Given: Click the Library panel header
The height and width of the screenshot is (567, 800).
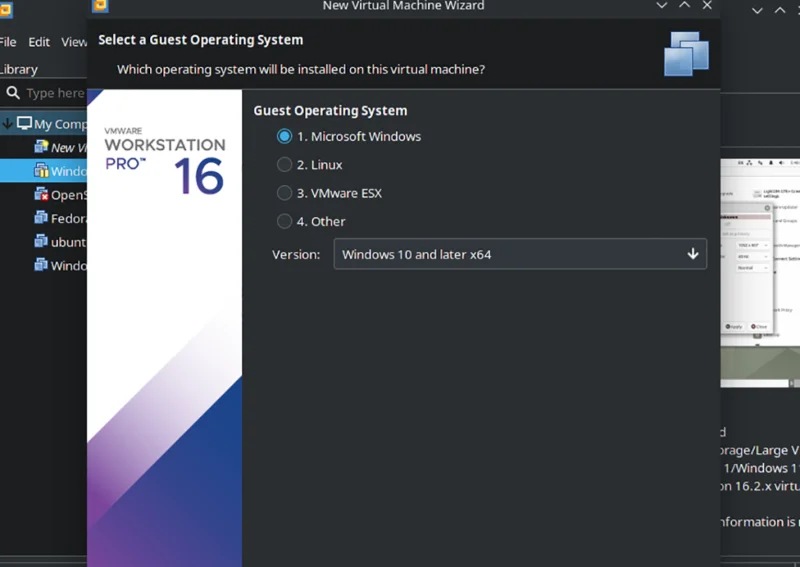Looking at the screenshot, I should pyautogui.click(x=19, y=69).
